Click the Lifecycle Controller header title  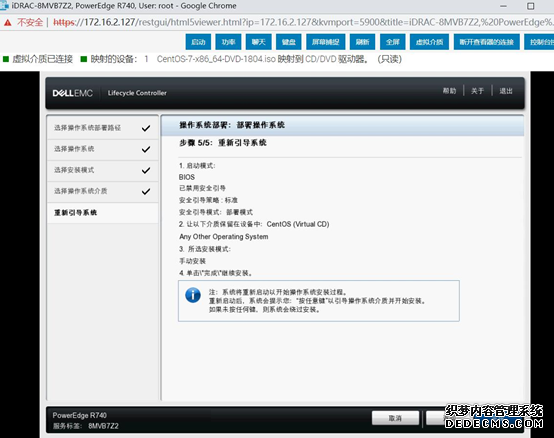pyautogui.click(x=137, y=93)
